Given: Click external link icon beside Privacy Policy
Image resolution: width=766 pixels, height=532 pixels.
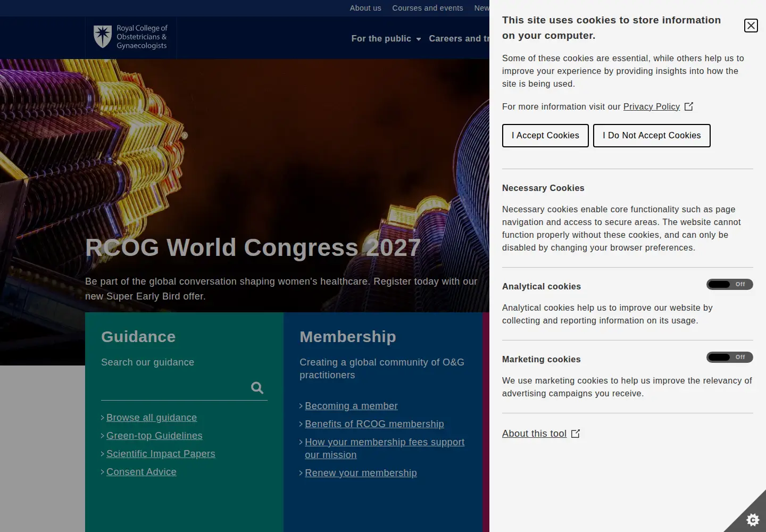Looking at the screenshot, I should point(689,106).
